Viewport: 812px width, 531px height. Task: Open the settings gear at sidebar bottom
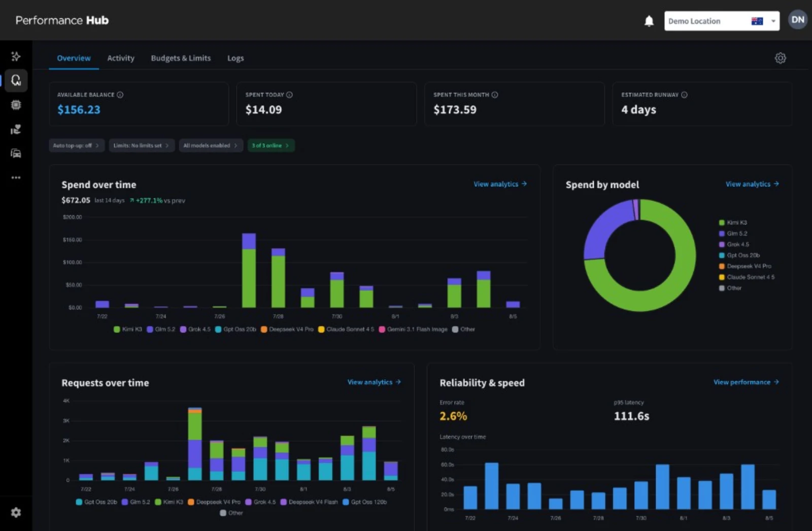click(16, 512)
